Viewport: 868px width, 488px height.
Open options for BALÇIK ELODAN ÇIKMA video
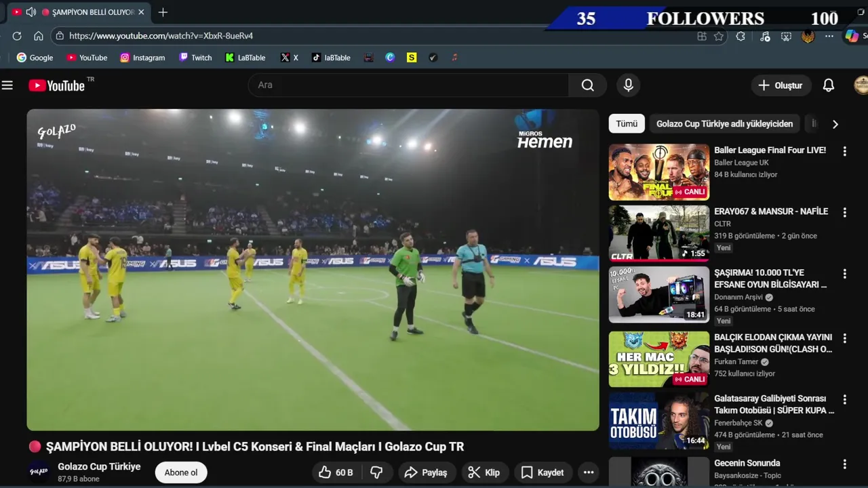click(844, 338)
